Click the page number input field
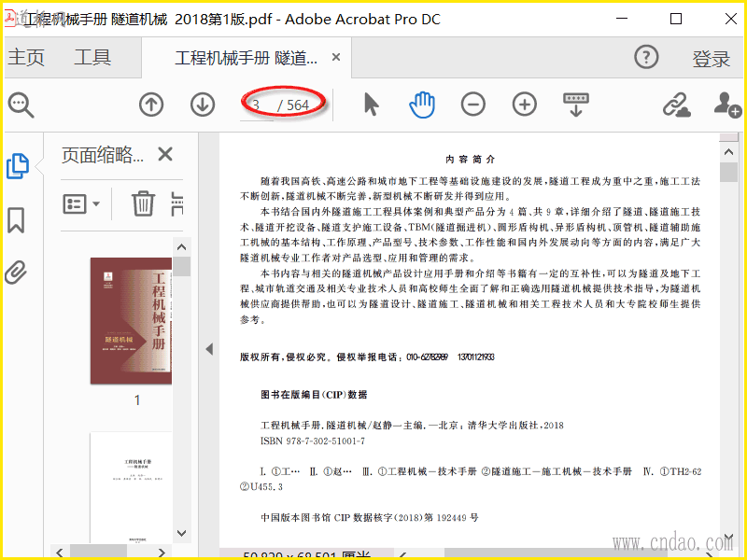 (257, 105)
